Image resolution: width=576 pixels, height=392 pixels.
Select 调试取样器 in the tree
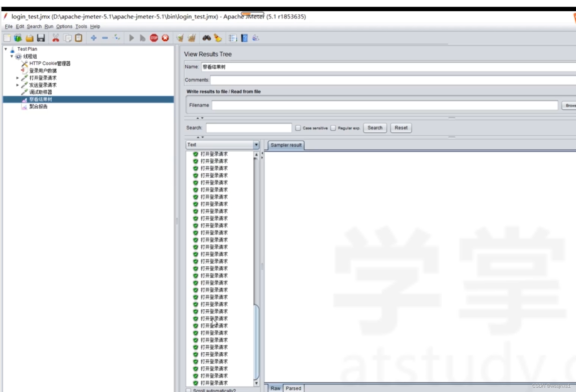40,92
